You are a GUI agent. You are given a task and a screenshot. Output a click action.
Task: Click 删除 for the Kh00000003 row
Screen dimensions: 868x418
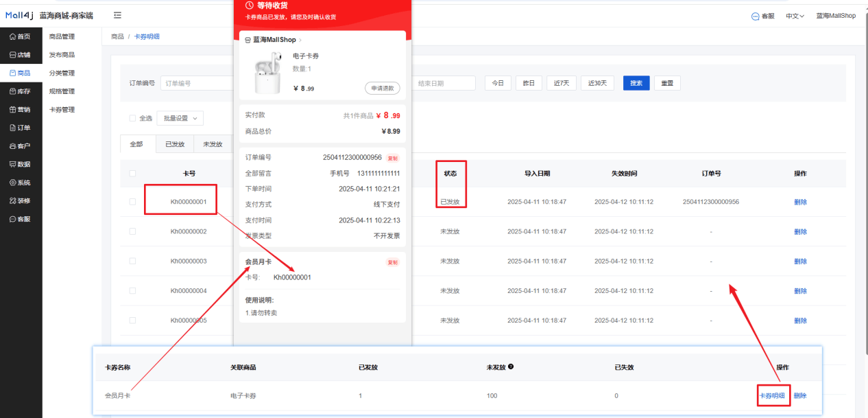tap(800, 261)
